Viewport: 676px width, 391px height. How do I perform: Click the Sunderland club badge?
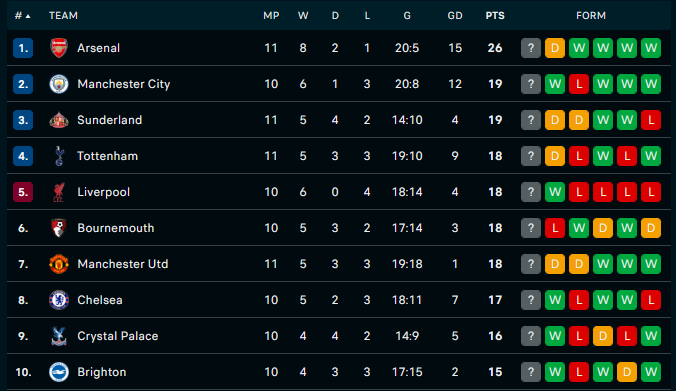[59, 120]
